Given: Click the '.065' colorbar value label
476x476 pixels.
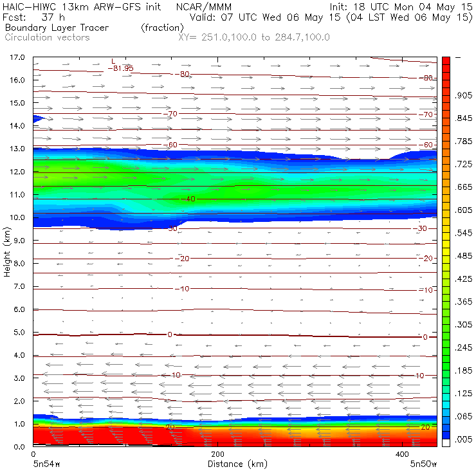Looking at the screenshot, I should point(463,417).
